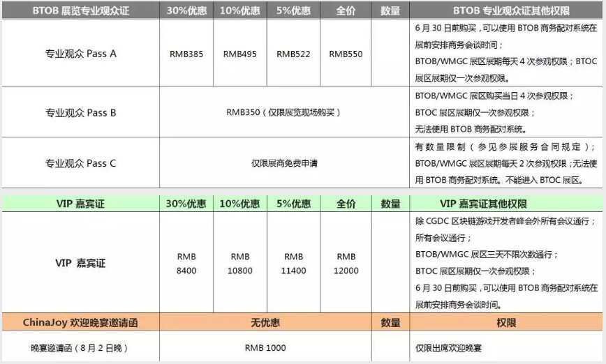Click the 30%优惠 header in BTOB table
The height and width of the screenshot is (364, 606).
point(186,10)
